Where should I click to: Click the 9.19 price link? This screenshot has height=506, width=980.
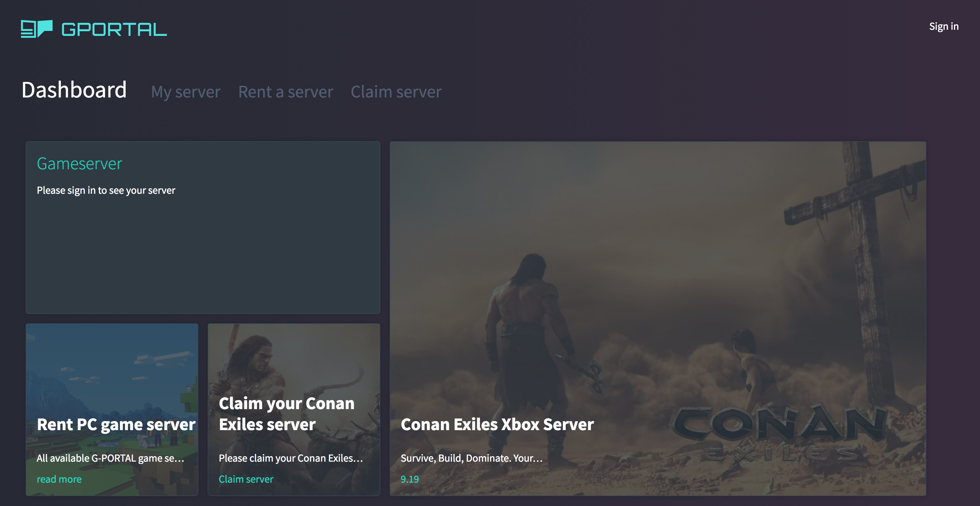pyautogui.click(x=409, y=479)
